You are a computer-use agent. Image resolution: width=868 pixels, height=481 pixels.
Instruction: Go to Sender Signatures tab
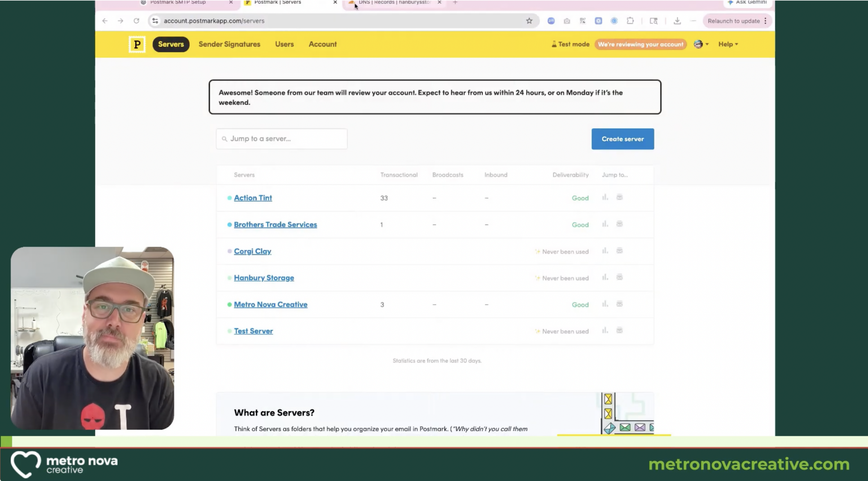pos(229,44)
